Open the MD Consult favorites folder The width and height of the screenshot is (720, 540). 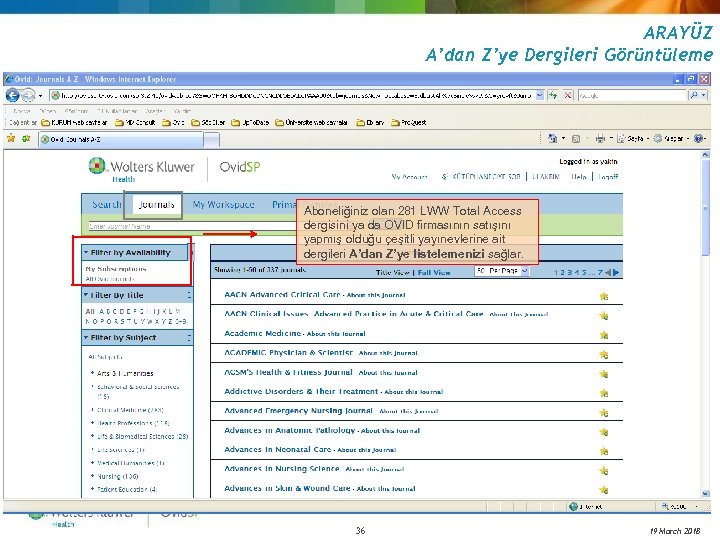[x=135, y=123]
